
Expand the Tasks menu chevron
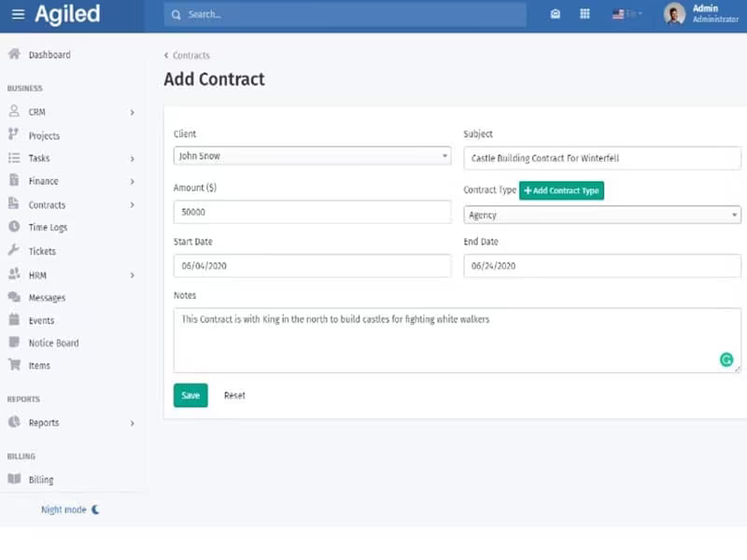132,159
